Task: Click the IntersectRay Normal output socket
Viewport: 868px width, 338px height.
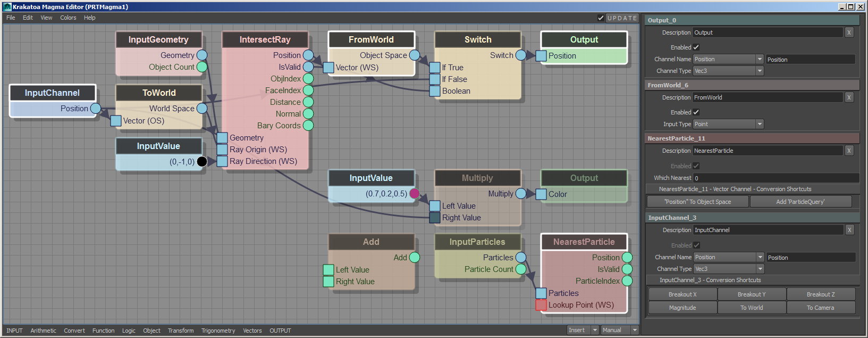Action: (x=308, y=114)
